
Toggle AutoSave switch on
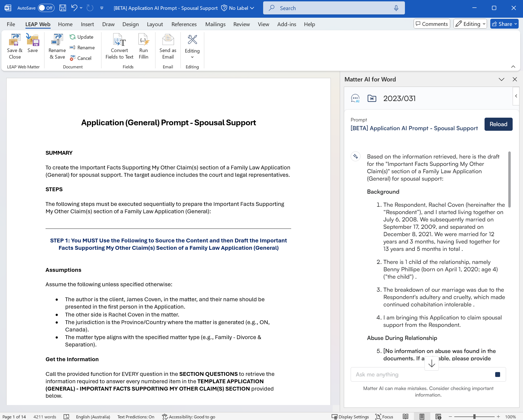coord(46,8)
